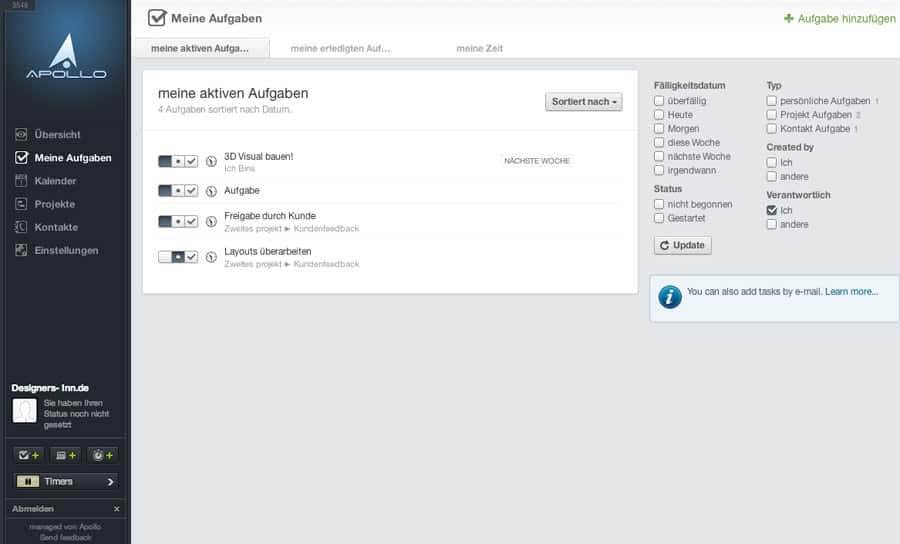Image resolution: width=900 pixels, height=544 pixels.
Task: Check the Projekt Aufgaben type filter
Action: click(x=771, y=115)
